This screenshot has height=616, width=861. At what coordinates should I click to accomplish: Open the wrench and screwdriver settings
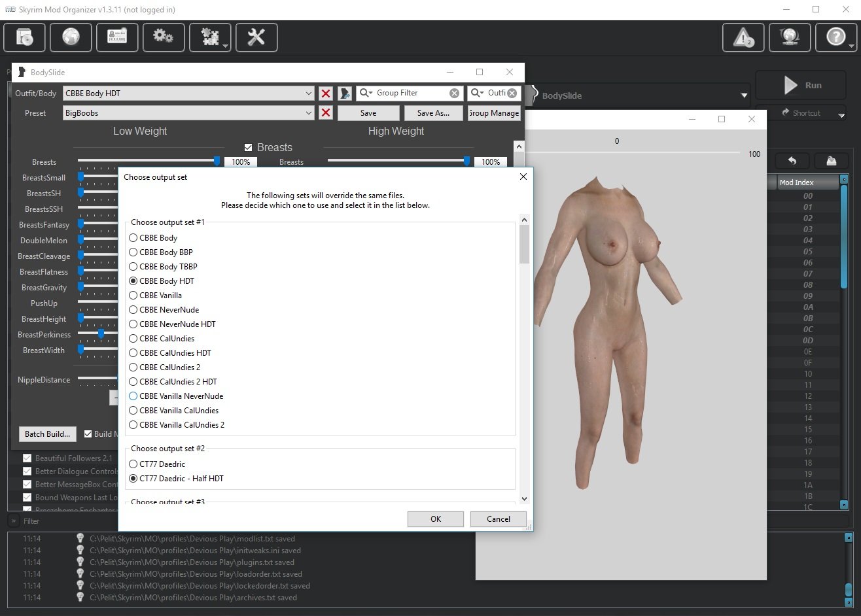click(256, 37)
